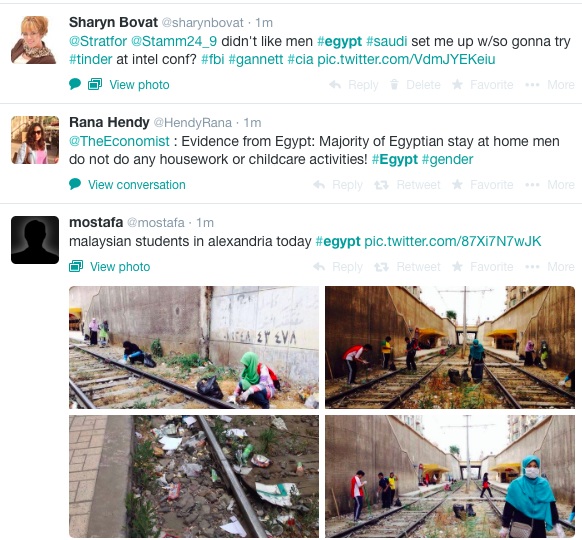Click reply arrow icon on Sharyn Bovat's tweet

point(335,85)
